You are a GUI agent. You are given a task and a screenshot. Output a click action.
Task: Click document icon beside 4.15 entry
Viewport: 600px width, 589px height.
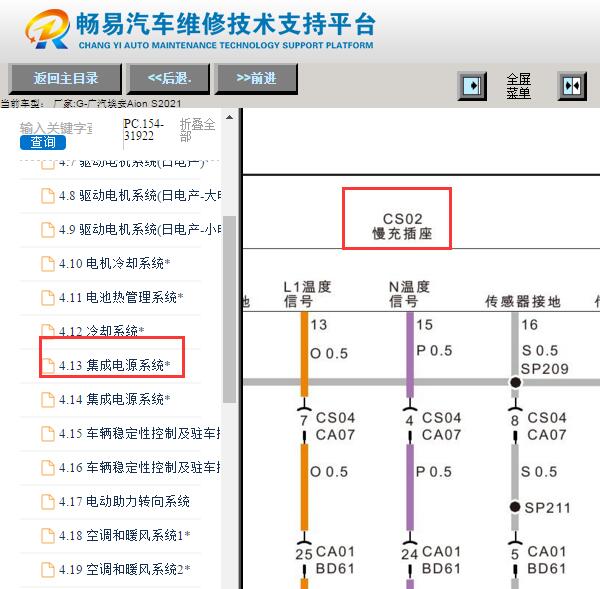(x=48, y=434)
